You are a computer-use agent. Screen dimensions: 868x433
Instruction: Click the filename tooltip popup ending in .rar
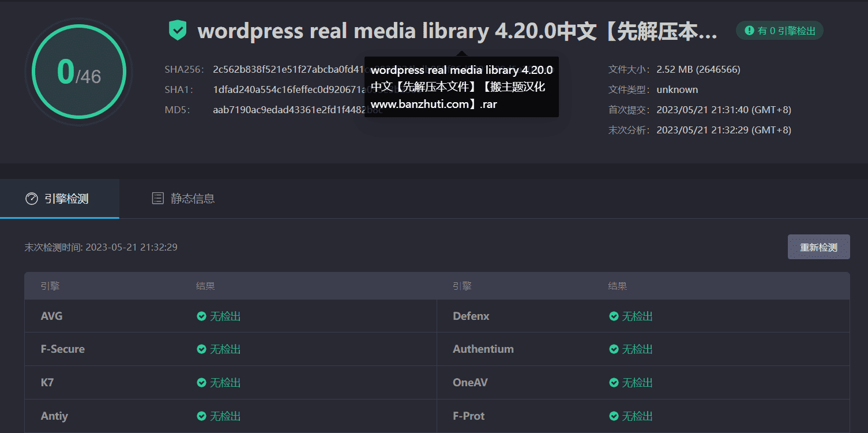tap(461, 87)
